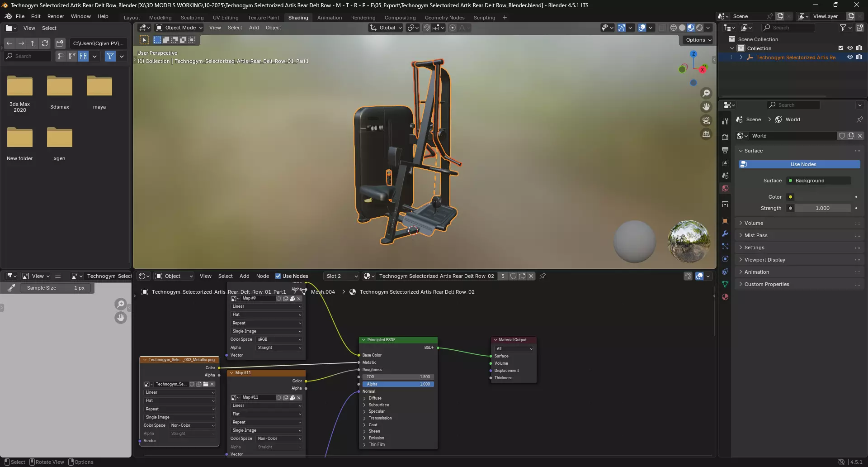Open the View Layer properties tab
Image resolution: width=868 pixels, height=467 pixels.
(x=725, y=162)
